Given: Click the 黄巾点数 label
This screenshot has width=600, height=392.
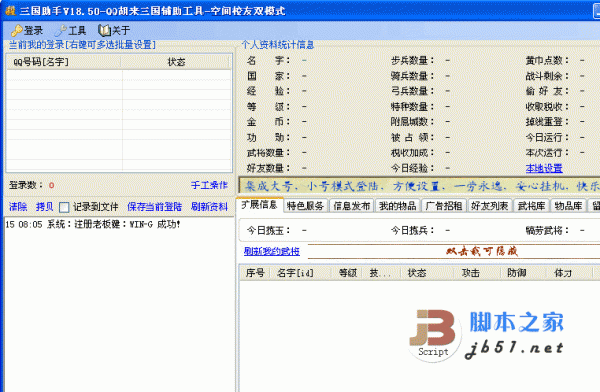Looking at the screenshot, I should click(547, 60).
